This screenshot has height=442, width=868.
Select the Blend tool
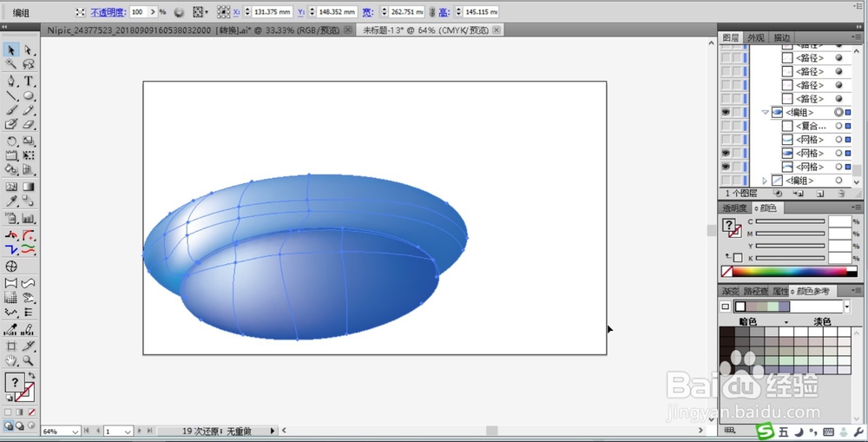29,201
